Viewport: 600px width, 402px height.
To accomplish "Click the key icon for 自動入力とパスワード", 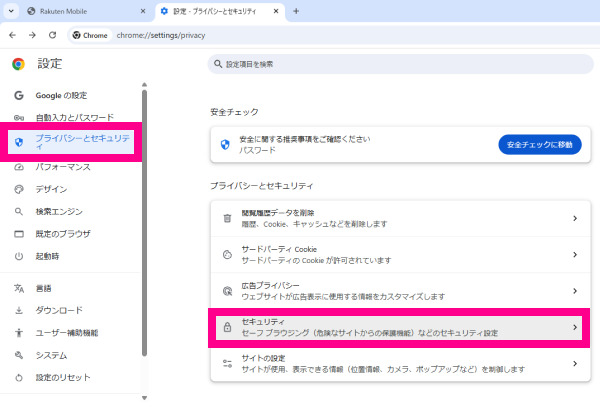I will pos(18,117).
